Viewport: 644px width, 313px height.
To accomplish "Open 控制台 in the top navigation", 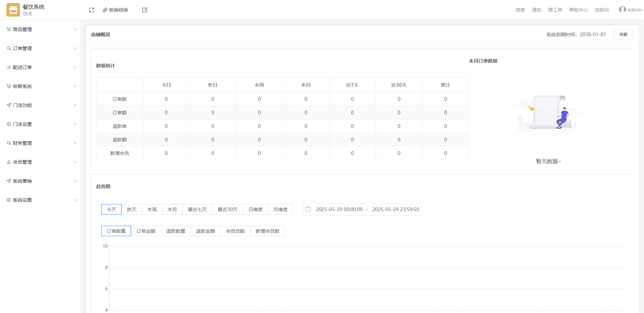I will pos(602,10).
